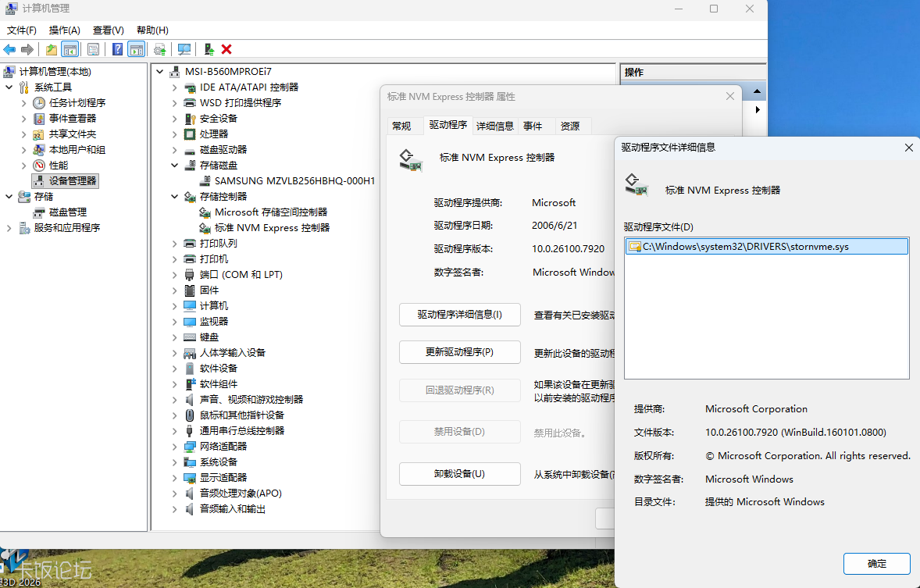Open the 文件(F) menu
This screenshot has width=920, height=588.
(22, 30)
